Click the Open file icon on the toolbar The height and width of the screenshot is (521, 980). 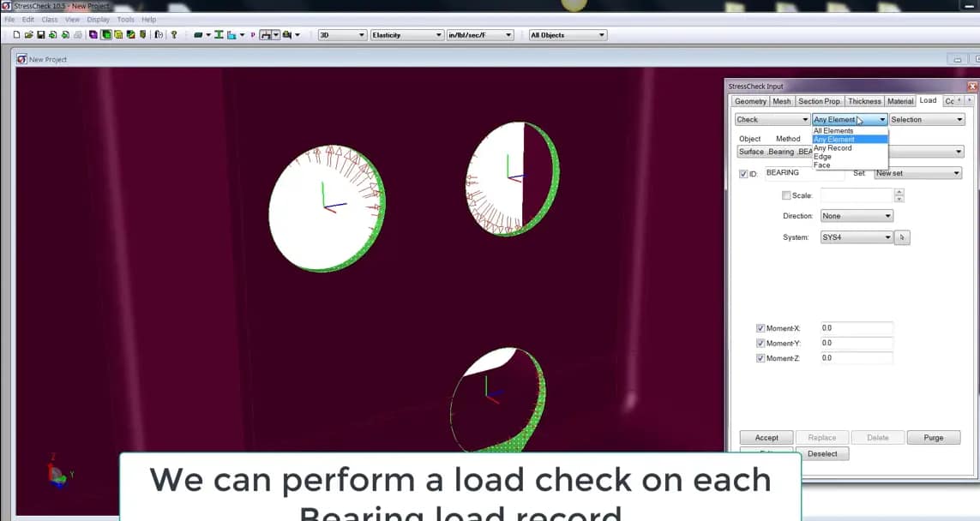(x=28, y=35)
